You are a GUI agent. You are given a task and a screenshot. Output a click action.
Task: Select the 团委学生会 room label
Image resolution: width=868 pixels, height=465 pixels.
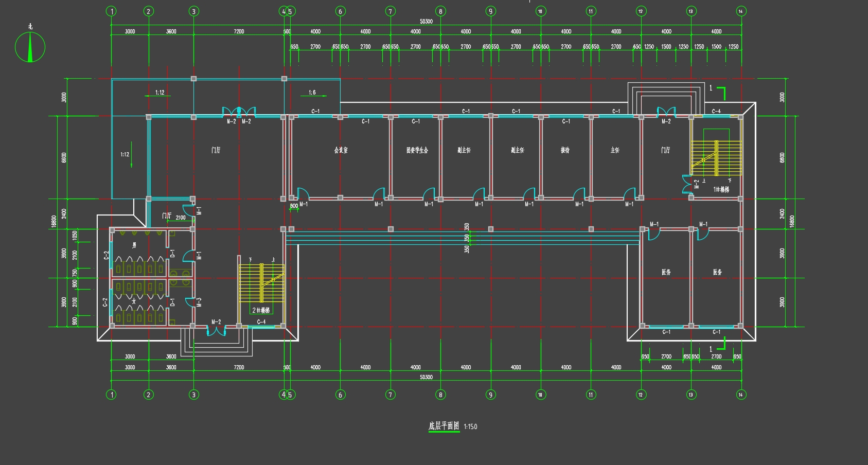[x=417, y=150]
